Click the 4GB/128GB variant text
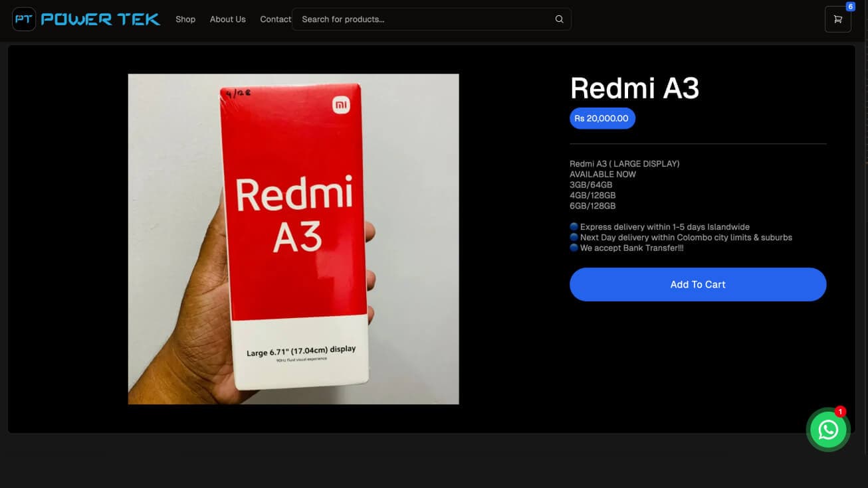 click(x=592, y=195)
